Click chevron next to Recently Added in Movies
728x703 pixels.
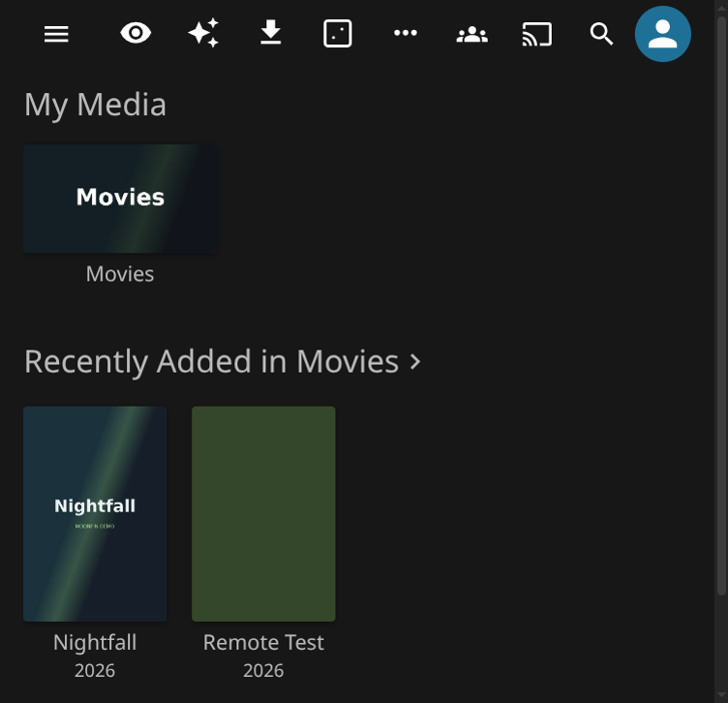pyautogui.click(x=415, y=362)
